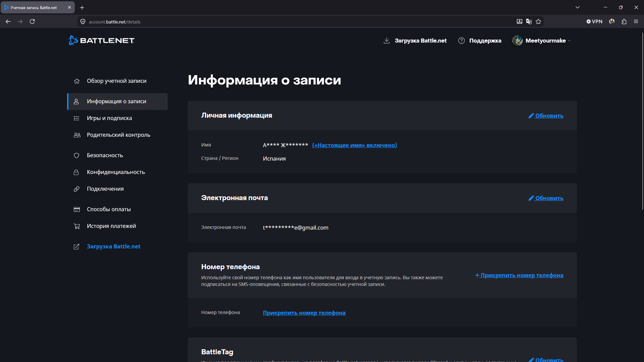Image resolution: width=644 pixels, height=362 pixels.
Task: Click the translate page icon
Action: [529, 21]
